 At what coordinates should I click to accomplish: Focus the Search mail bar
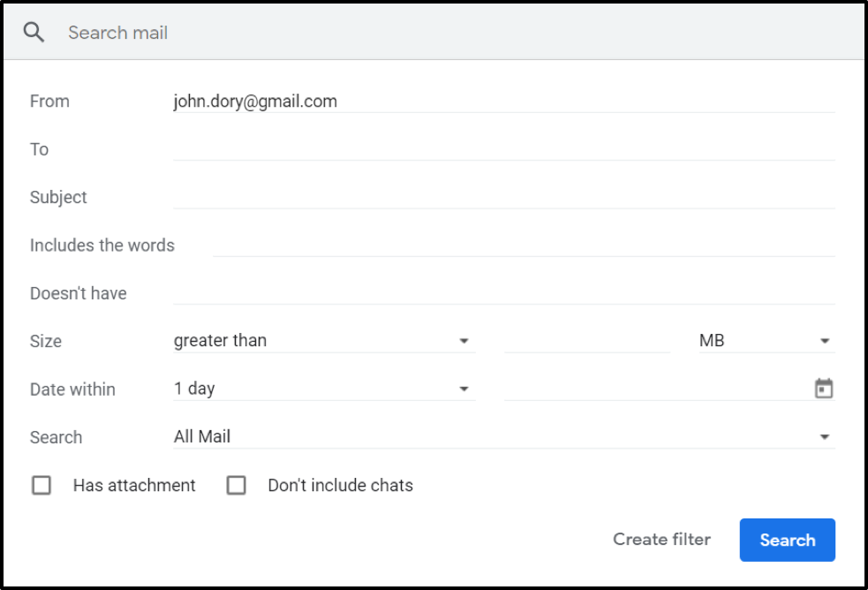pos(442,33)
